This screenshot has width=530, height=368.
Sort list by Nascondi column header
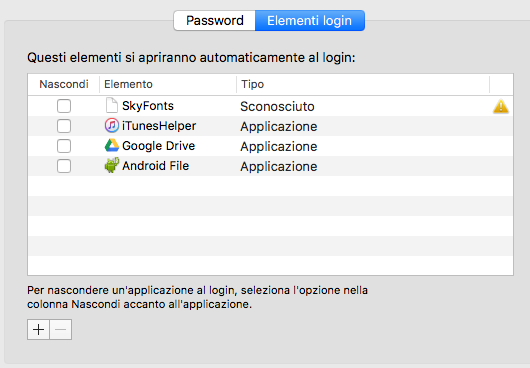(x=64, y=84)
